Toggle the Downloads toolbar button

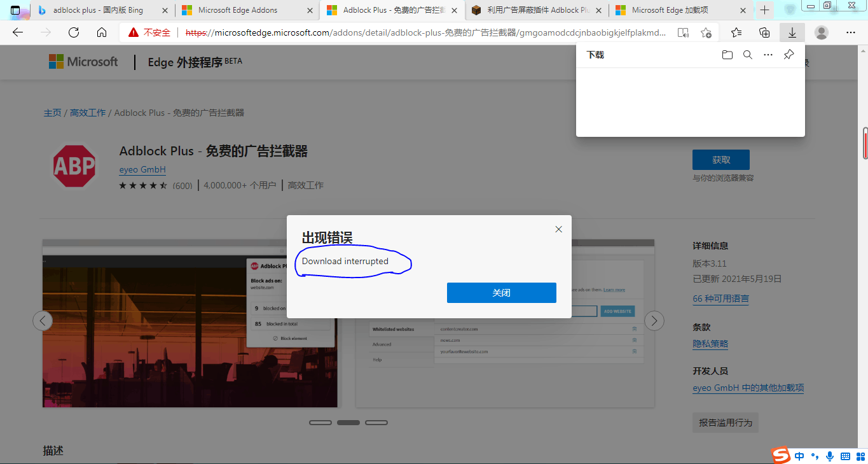tap(792, 32)
